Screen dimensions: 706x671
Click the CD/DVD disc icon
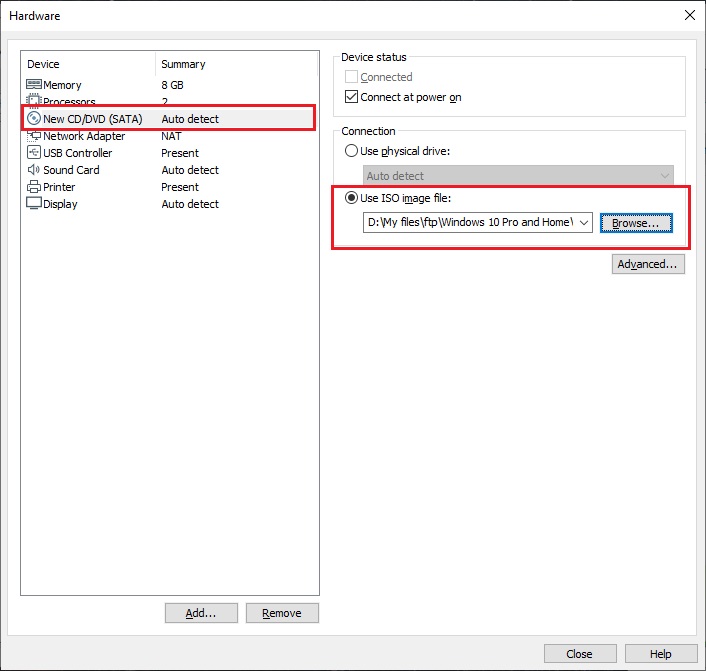pos(34,118)
